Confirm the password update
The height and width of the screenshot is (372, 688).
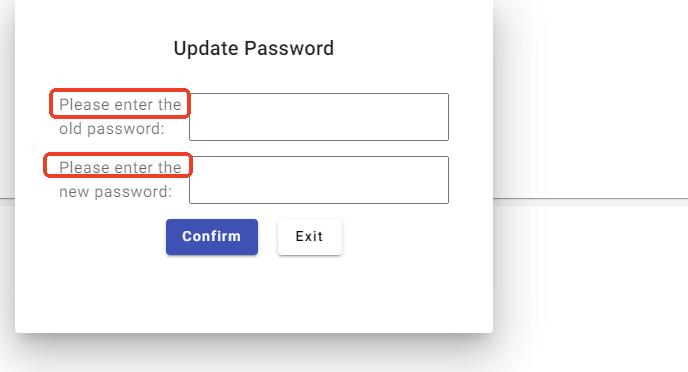pos(212,237)
